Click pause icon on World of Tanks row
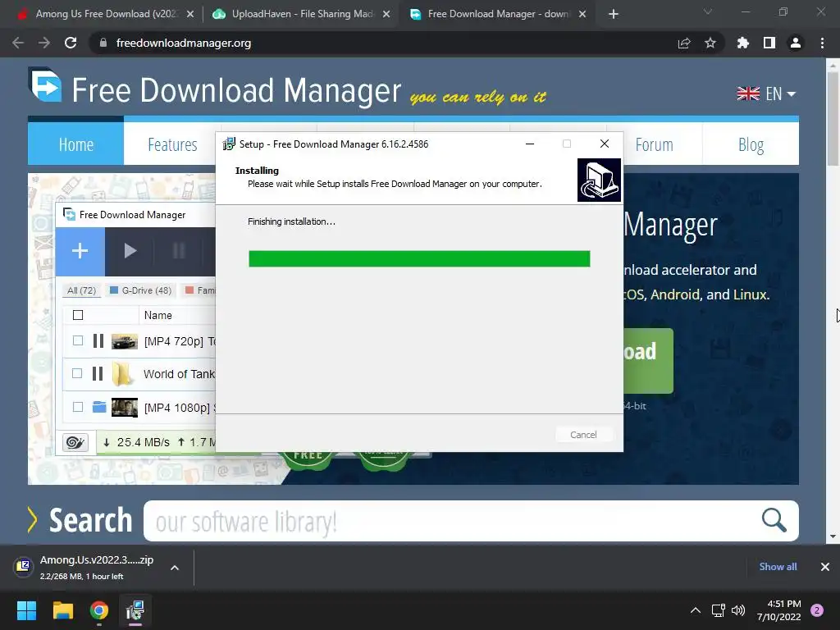Viewport: 840px width, 630px height. click(98, 373)
